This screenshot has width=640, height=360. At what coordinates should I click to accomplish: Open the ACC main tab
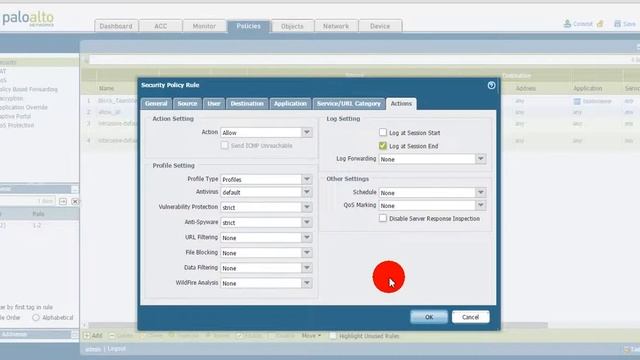point(160,26)
